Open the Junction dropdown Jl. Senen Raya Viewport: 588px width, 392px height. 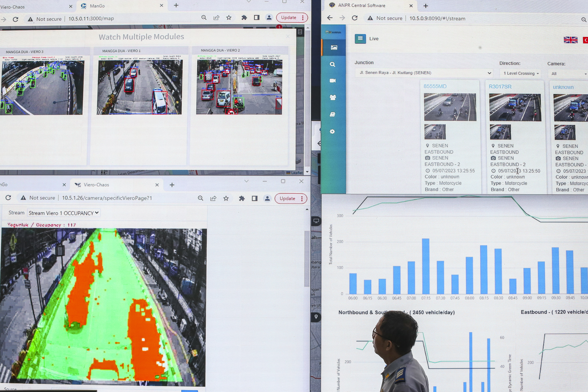[x=424, y=73]
